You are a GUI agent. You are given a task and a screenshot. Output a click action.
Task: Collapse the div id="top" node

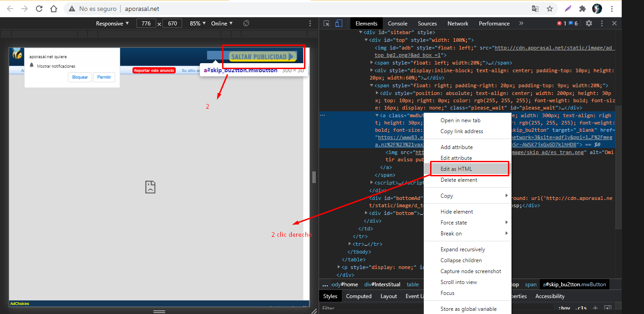click(366, 40)
